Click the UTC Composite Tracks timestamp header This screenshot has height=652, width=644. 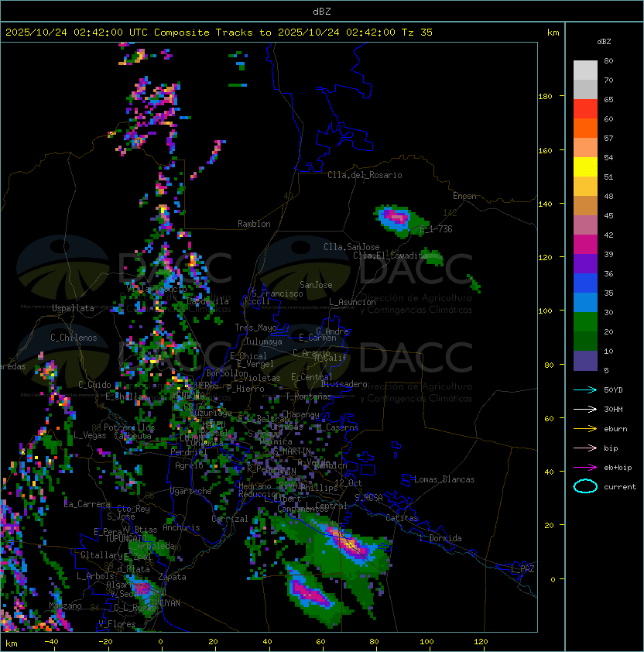coord(219,33)
